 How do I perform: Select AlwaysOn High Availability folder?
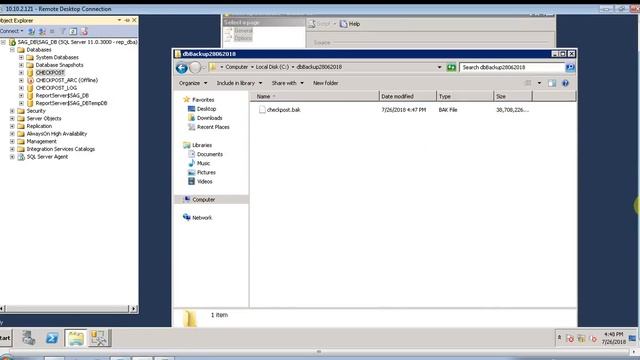click(56, 134)
